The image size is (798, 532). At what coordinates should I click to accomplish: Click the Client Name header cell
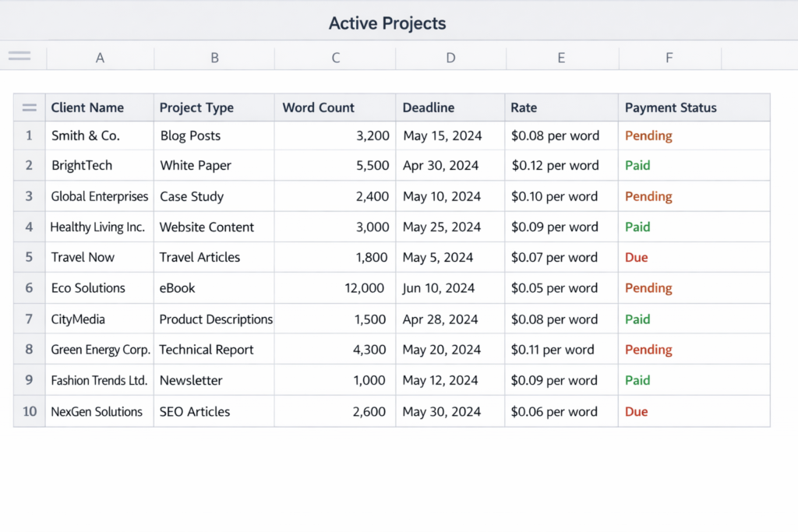87,107
